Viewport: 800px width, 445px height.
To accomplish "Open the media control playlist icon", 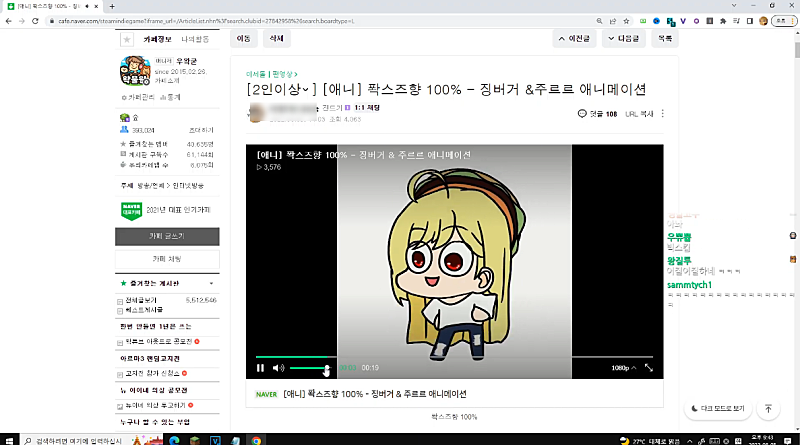I will 736,21.
